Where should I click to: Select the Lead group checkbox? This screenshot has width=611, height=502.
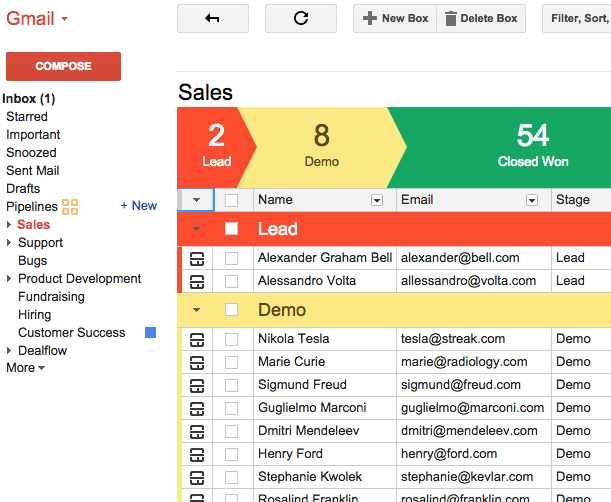232,229
